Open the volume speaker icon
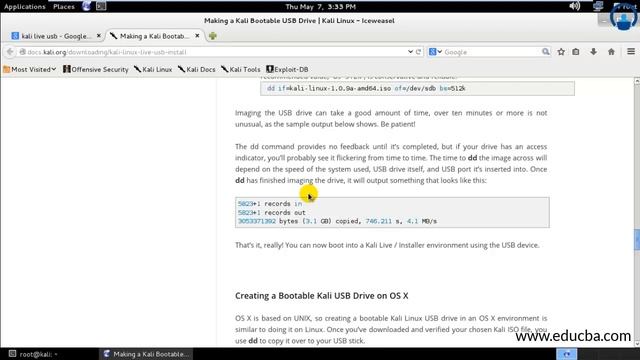The width and height of the screenshot is (640, 360). (x=574, y=6)
